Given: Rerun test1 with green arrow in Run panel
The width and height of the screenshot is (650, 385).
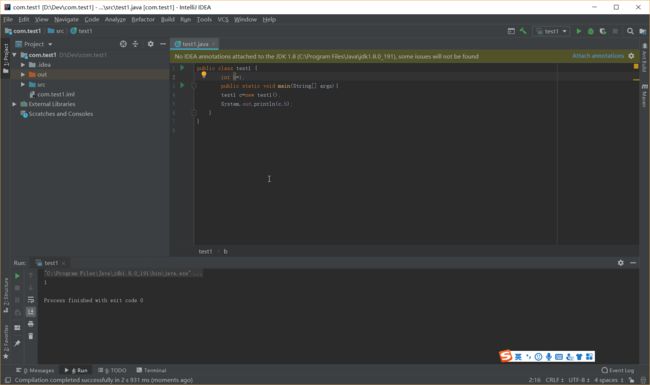Looking at the screenshot, I should pyautogui.click(x=17, y=276).
